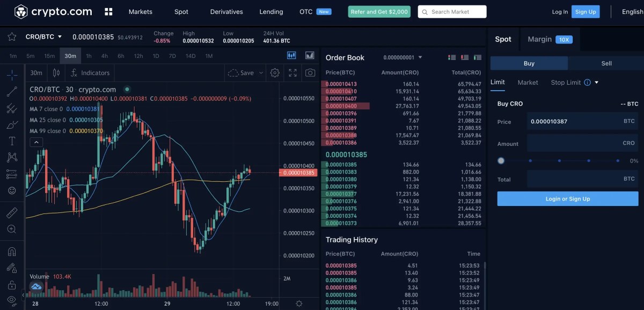Activate the zoom-in magnifier tool

(x=12, y=229)
